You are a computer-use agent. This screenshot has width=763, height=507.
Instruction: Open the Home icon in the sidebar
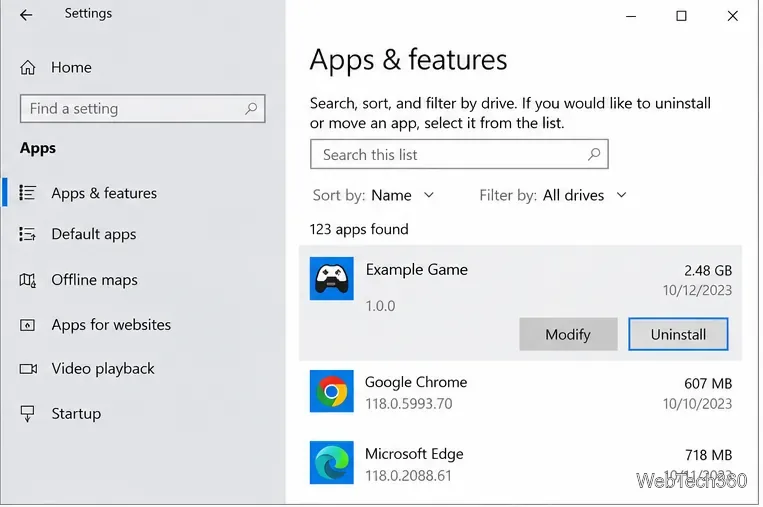pyautogui.click(x=28, y=67)
